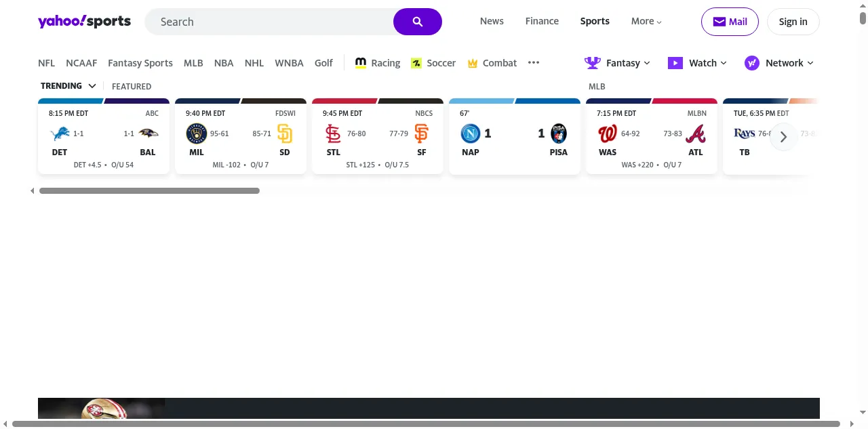Click the Milwaukee Brewers team logo

click(x=197, y=134)
